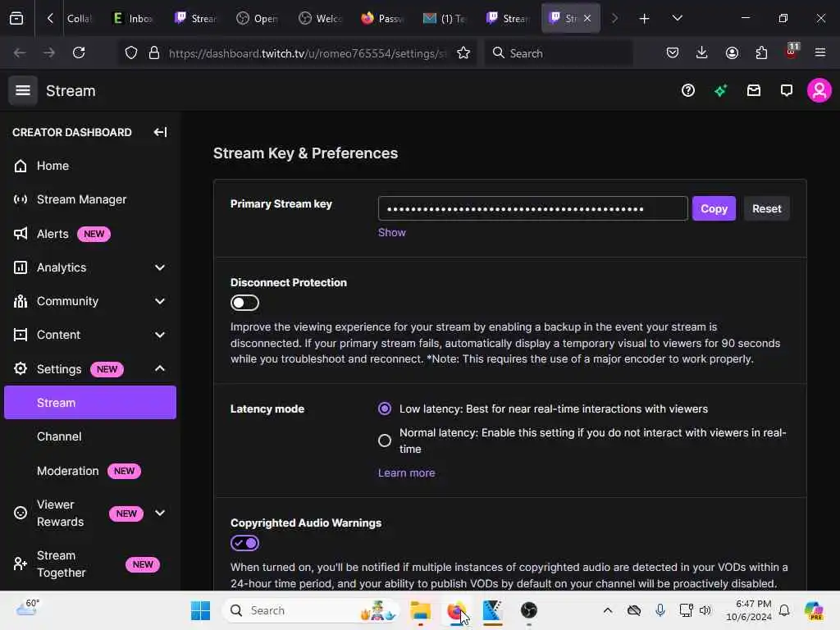Click the green sparkle icon in header
Image resolution: width=840 pixels, height=630 pixels.
720,90
